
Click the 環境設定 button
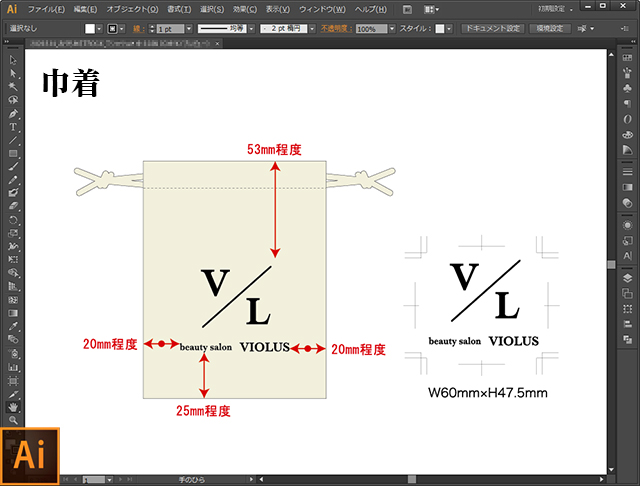click(549, 29)
